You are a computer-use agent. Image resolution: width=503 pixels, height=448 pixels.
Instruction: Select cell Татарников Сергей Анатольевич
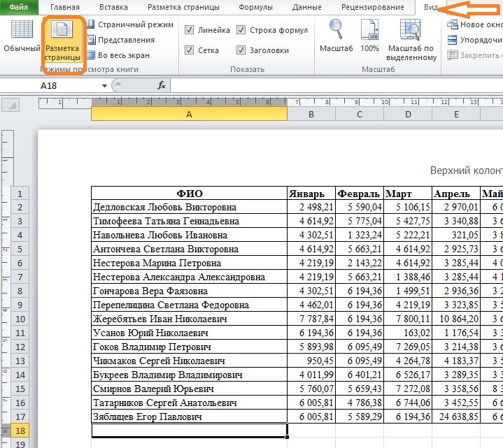pyautogui.click(x=190, y=403)
